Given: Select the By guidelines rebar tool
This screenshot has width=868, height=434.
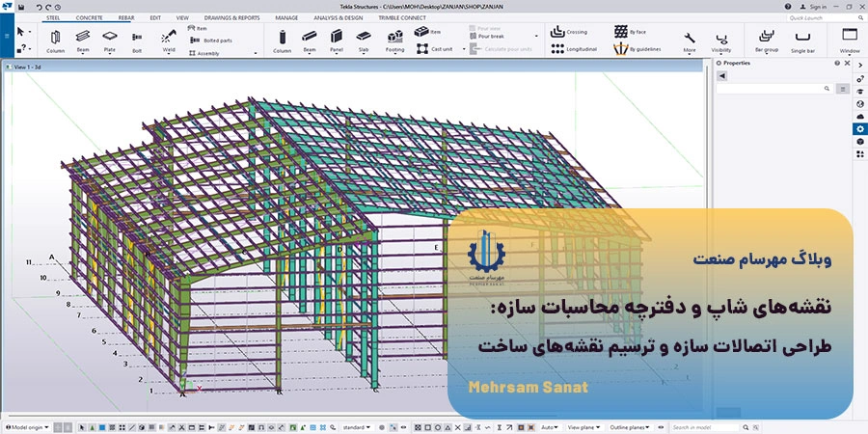Looking at the screenshot, I should click(637, 49).
